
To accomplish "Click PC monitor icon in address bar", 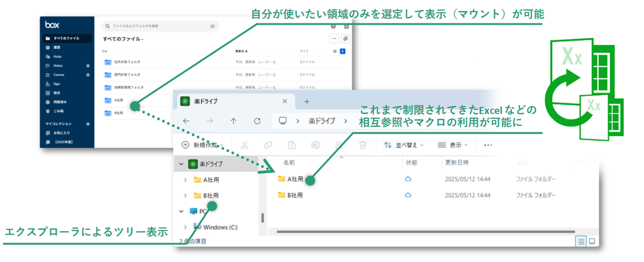I will point(282,121).
